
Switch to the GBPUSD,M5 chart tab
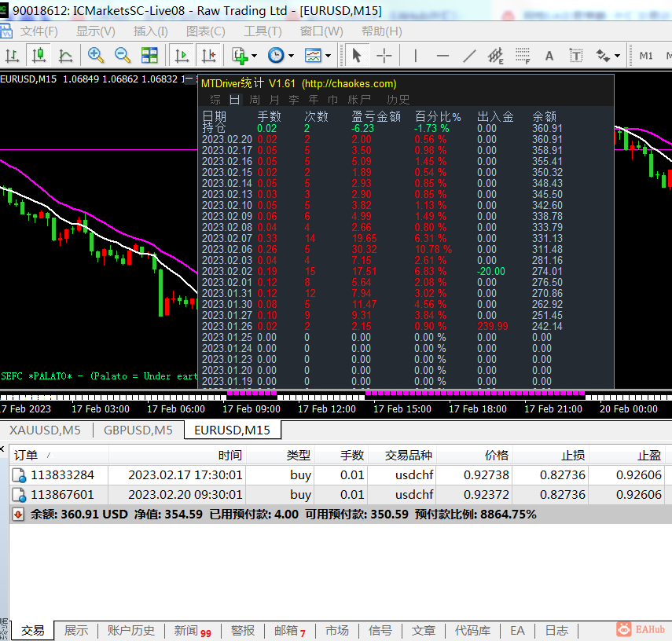(138, 430)
